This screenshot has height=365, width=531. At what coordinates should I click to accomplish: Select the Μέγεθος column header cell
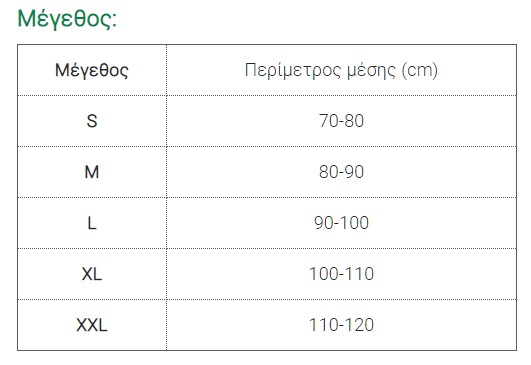coord(92,70)
